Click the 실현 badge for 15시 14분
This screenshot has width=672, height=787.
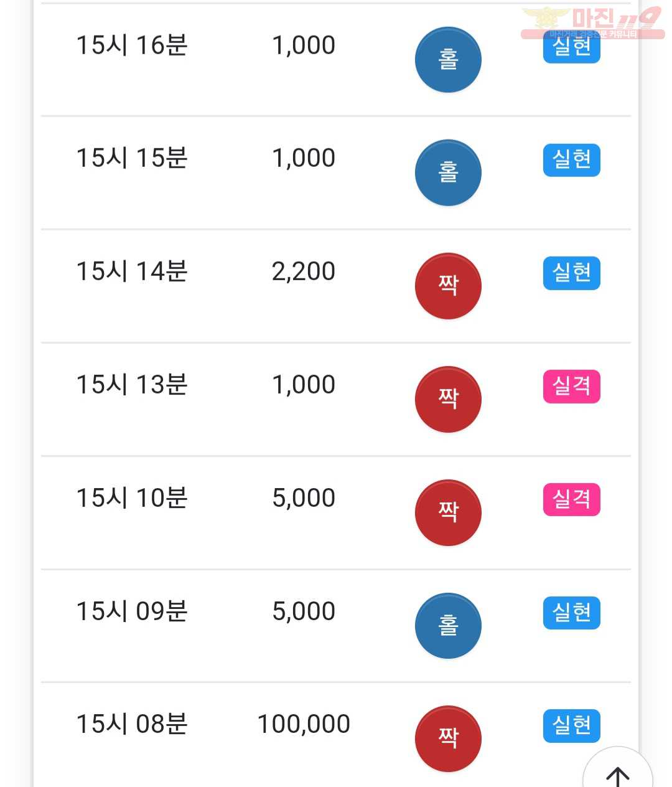572,273
